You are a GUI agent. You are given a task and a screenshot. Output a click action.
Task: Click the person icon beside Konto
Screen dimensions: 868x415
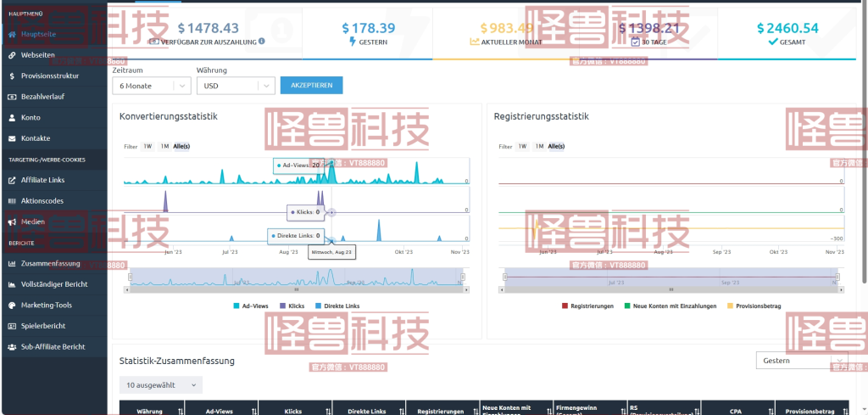point(12,117)
